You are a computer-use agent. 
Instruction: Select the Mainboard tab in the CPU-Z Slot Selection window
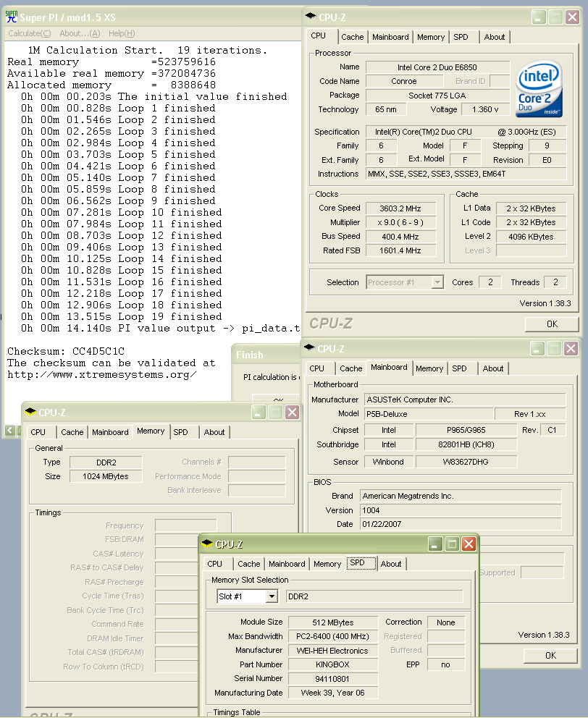(287, 564)
